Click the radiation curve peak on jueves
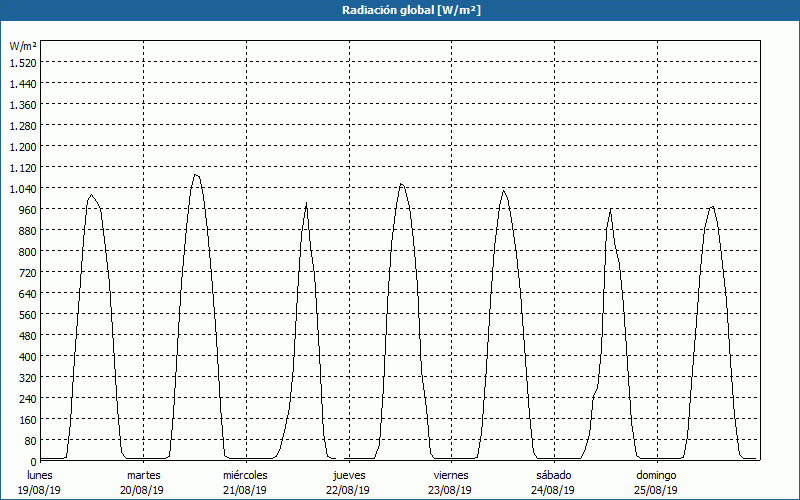 point(402,184)
